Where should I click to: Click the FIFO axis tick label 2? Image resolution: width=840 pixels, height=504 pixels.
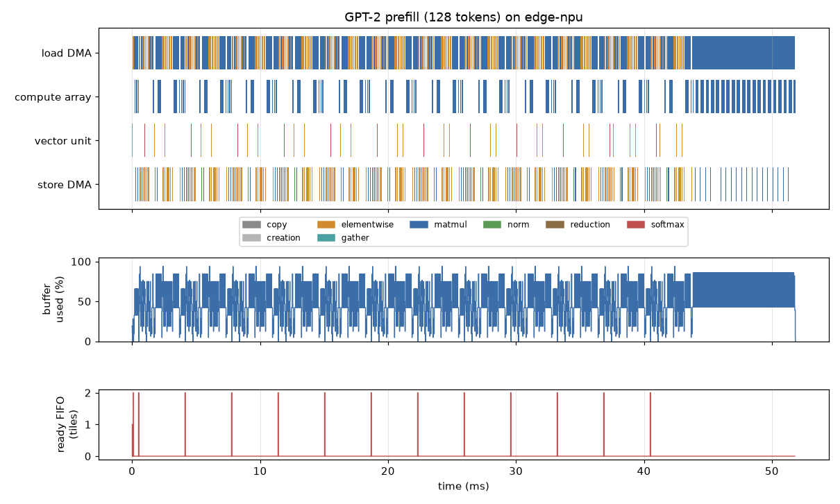[90, 393]
